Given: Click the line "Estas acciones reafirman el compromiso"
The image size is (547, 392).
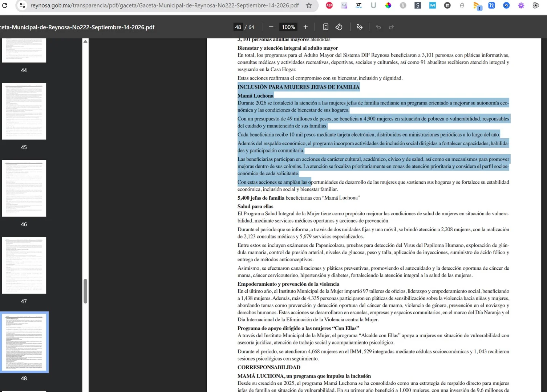Looking at the screenshot, I should (x=320, y=78).
